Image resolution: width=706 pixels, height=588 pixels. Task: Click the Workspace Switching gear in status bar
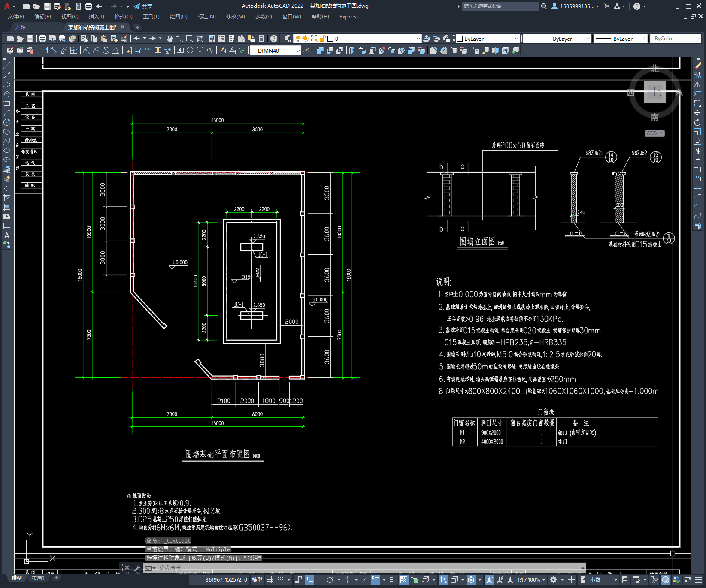tap(554, 580)
